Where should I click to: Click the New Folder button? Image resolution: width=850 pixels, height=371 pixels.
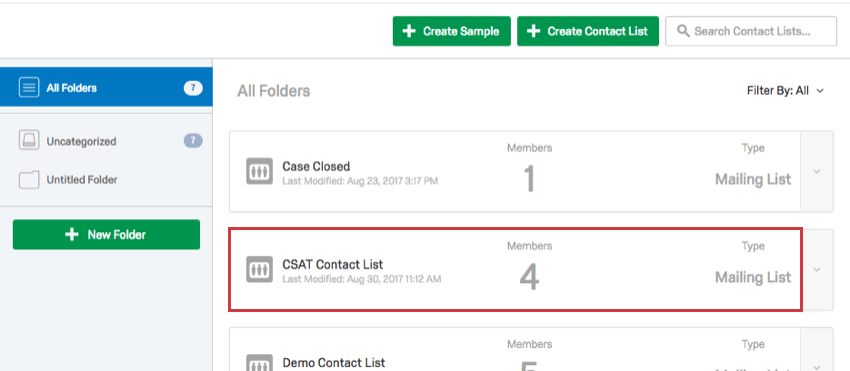coord(106,234)
